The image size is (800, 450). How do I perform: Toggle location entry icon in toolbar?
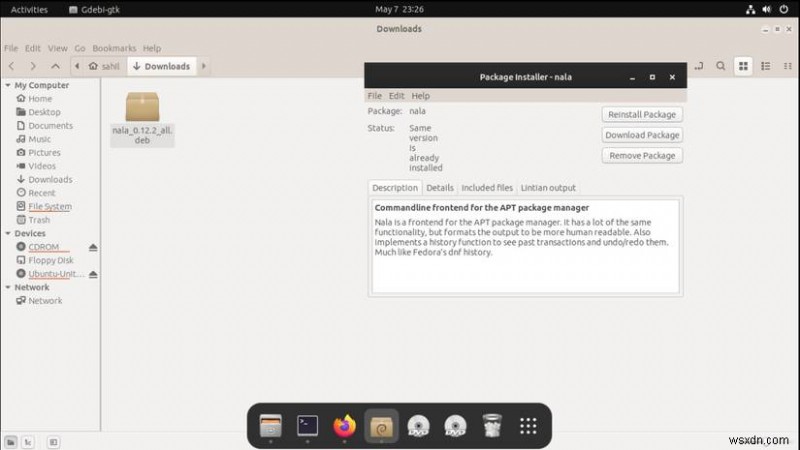698,66
